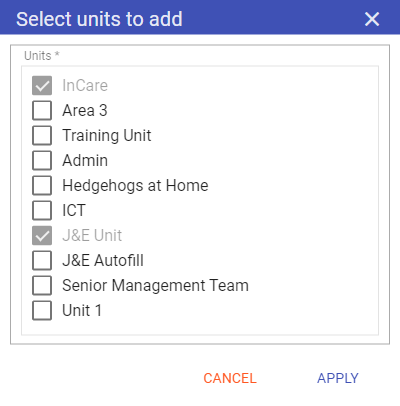
Task: Click the J&E Autofill label
Action: coord(103,260)
